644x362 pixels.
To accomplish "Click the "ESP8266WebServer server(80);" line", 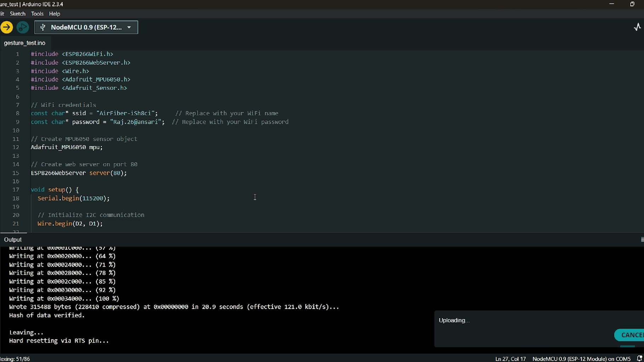I will (x=79, y=173).
